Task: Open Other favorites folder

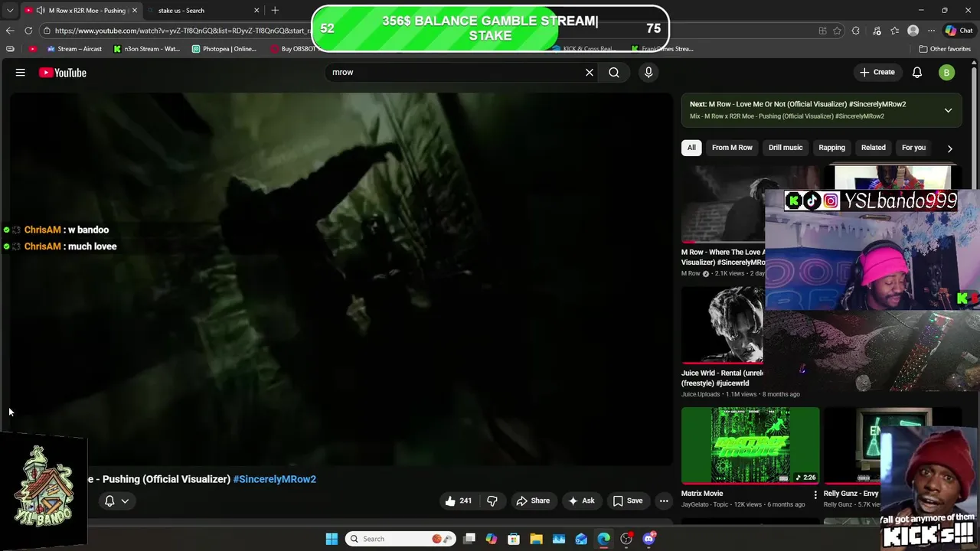Action: (x=945, y=49)
